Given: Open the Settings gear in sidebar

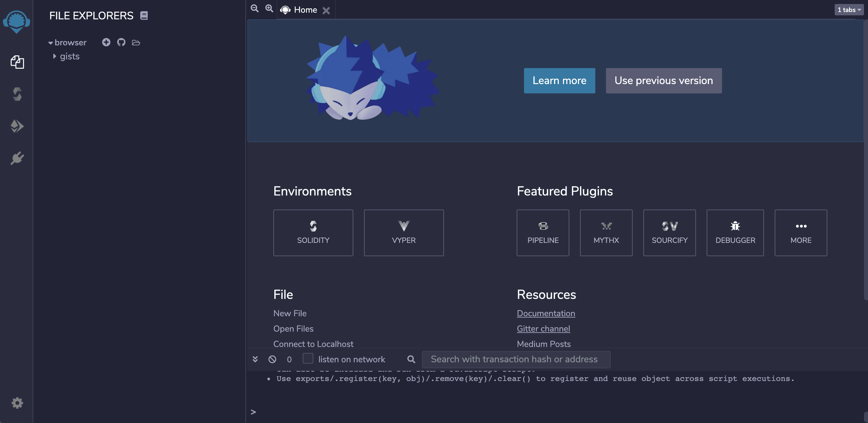Looking at the screenshot, I should 17,403.
